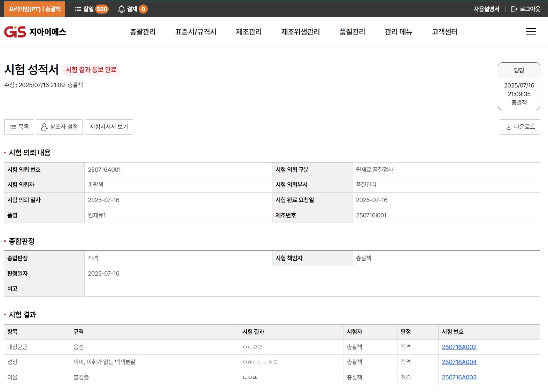Open the 제조관리 menu
Screen dimensions: 548x392
[x=249, y=32]
